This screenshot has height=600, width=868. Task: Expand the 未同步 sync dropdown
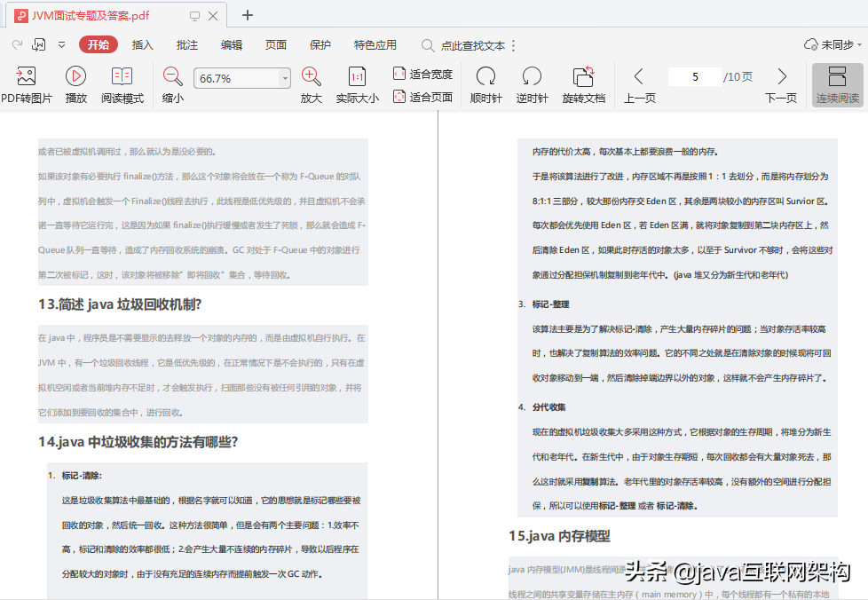(x=860, y=45)
